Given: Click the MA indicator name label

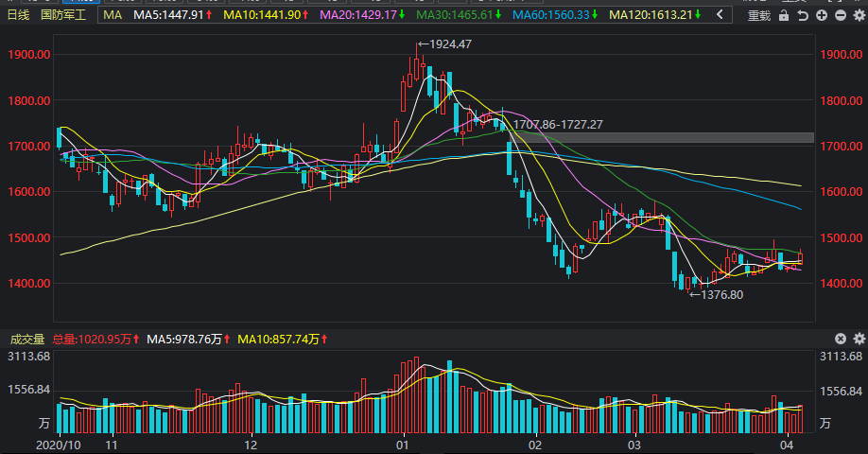Looking at the screenshot, I should (x=113, y=15).
